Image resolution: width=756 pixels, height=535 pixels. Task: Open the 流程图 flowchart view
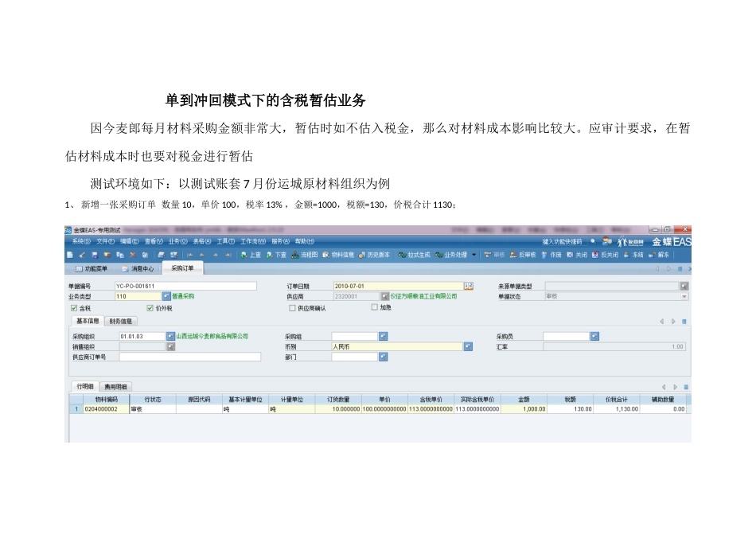pos(305,255)
